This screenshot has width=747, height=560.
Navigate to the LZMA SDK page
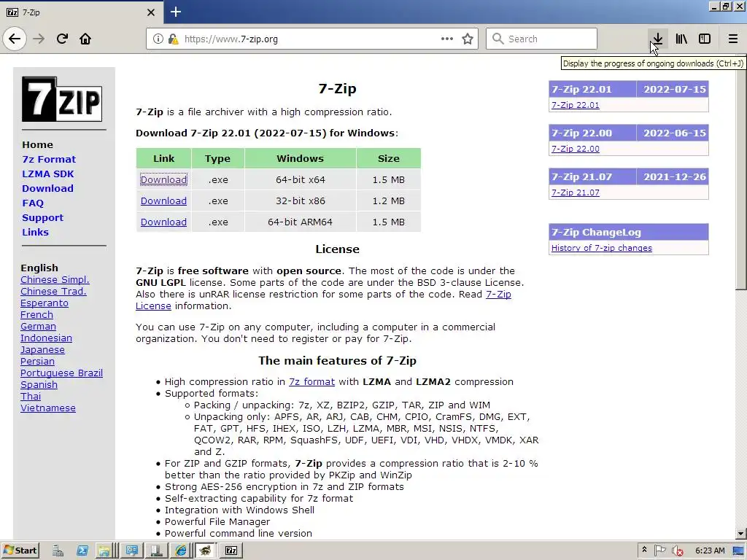point(47,174)
